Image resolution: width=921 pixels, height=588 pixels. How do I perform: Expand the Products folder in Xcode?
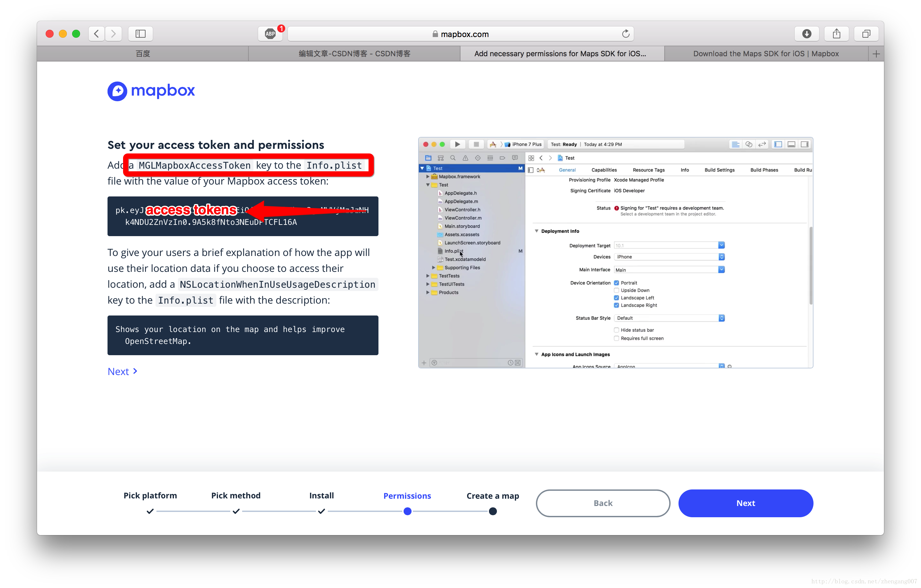pyautogui.click(x=428, y=292)
